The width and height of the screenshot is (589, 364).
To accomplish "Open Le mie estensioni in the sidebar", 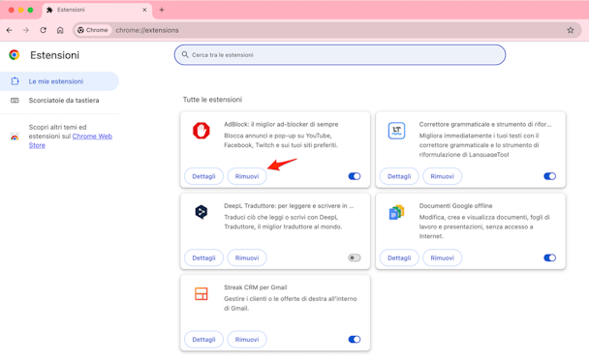I will pos(59,81).
